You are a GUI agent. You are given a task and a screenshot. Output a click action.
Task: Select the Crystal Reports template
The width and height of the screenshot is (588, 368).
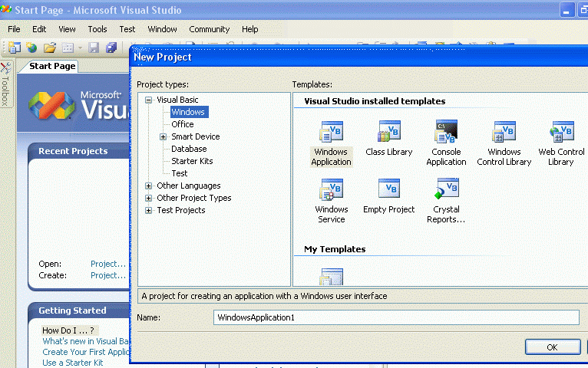446,201
